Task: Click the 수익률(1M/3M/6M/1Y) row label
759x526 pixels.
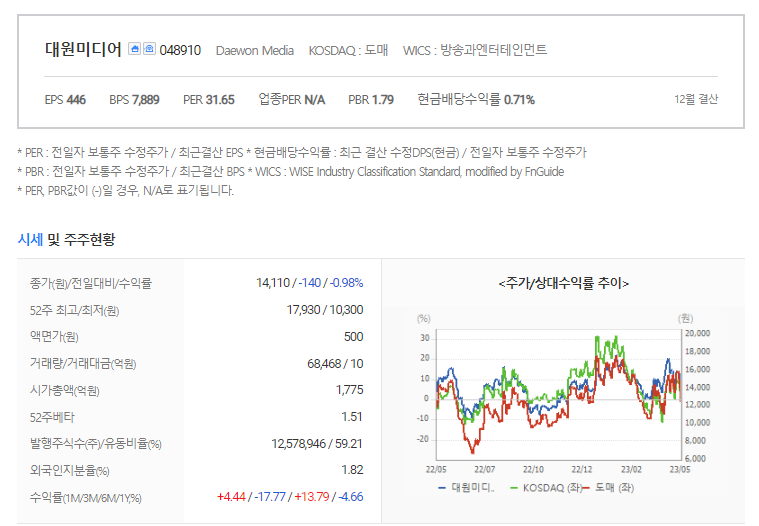Action: click(x=86, y=497)
